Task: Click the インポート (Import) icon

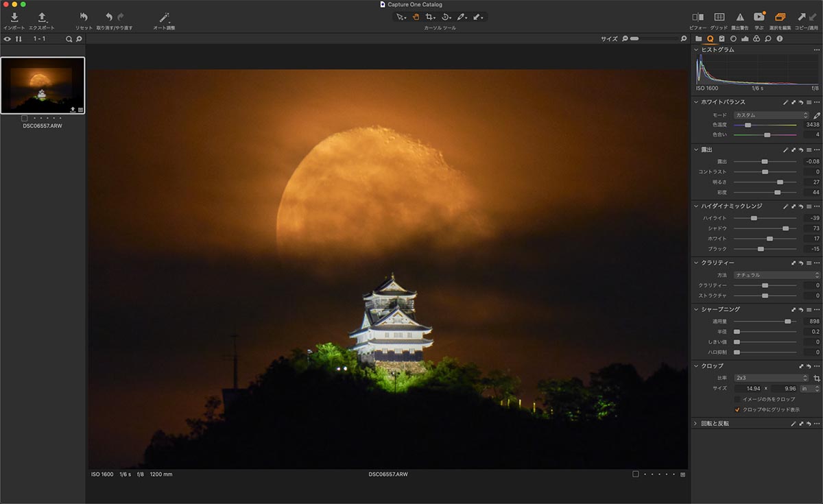Action: click(x=14, y=17)
